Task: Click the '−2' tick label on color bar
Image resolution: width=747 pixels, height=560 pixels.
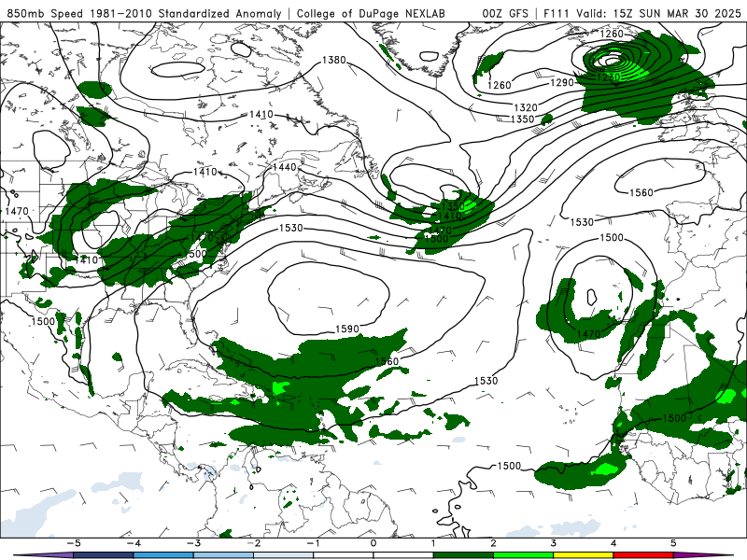Action: click(253, 543)
